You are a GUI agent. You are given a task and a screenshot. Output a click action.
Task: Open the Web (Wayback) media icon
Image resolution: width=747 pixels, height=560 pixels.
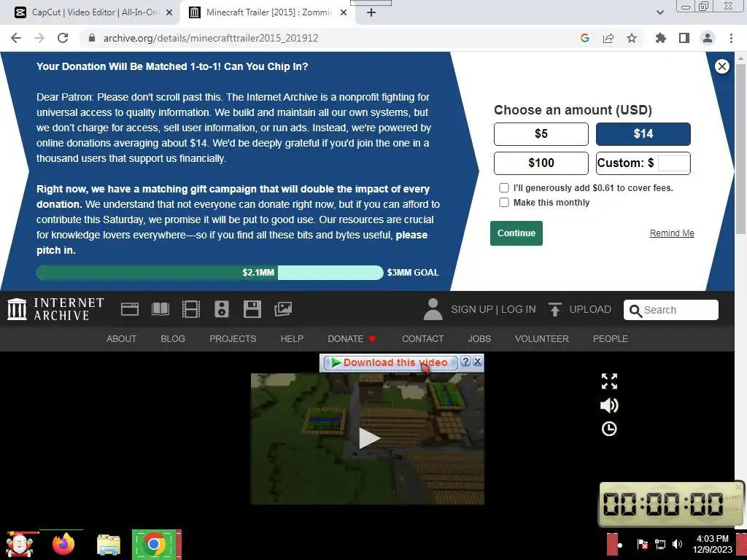pos(130,309)
